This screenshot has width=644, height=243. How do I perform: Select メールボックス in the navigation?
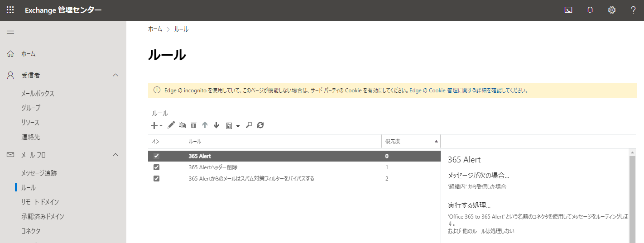coord(38,94)
